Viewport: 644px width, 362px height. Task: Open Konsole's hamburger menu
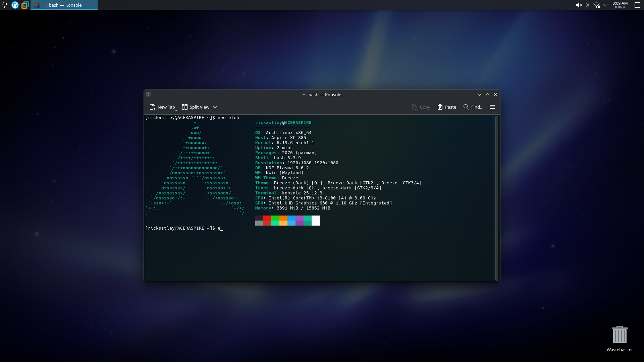492,107
